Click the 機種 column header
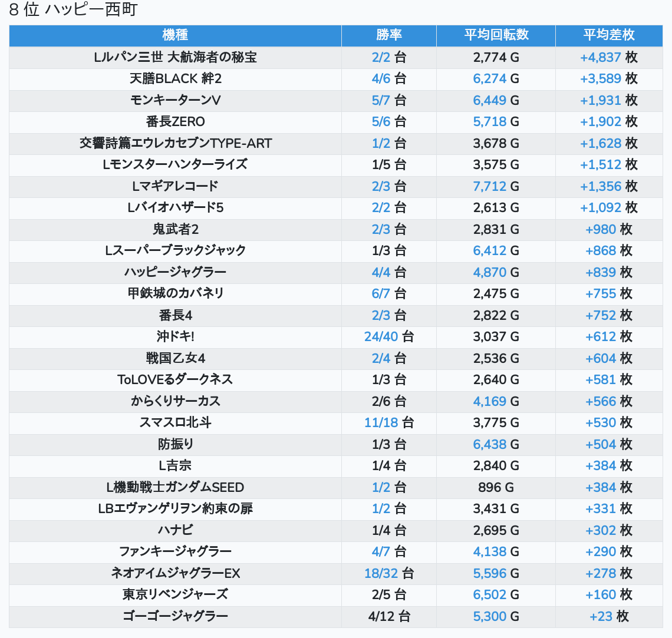This screenshot has height=638, width=672. (175, 35)
